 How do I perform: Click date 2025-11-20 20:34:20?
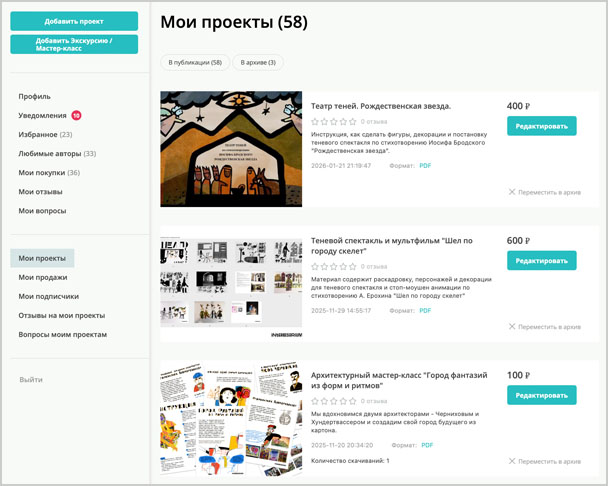point(342,445)
